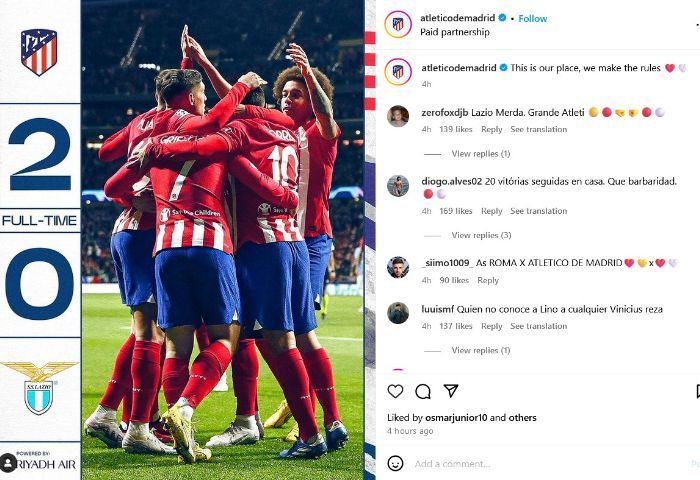This screenshot has height=480, width=700.
Task: Open diogo.alves02's profile avatar
Action: click(398, 186)
